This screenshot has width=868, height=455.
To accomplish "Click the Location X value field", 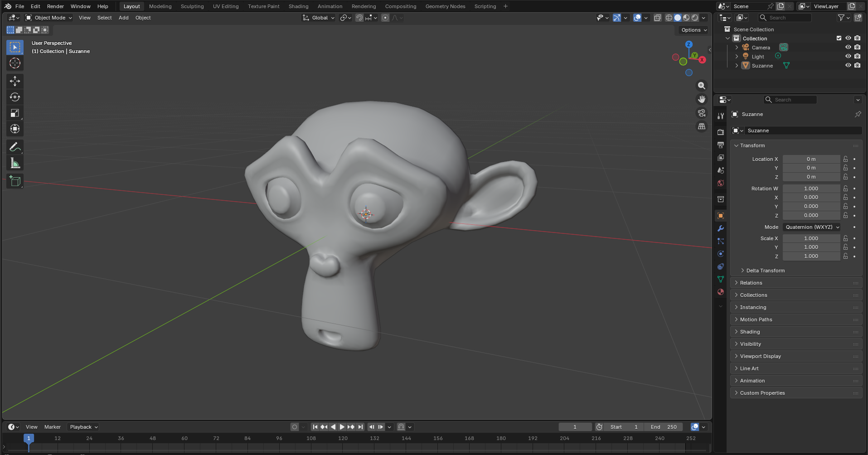I will click(811, 159).
